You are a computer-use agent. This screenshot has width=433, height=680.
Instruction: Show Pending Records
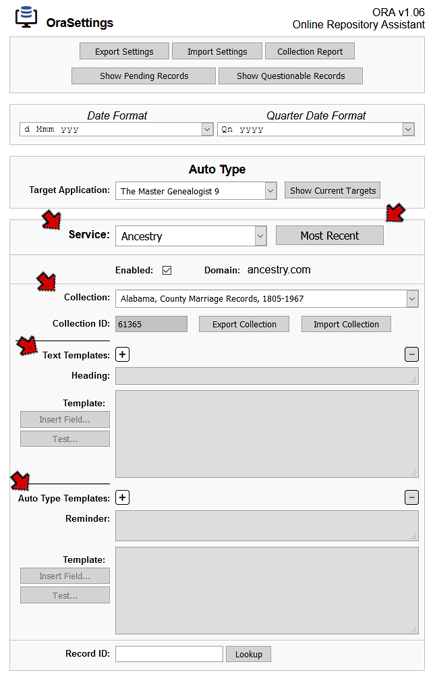pyautogui.click(x=144, y=76)
